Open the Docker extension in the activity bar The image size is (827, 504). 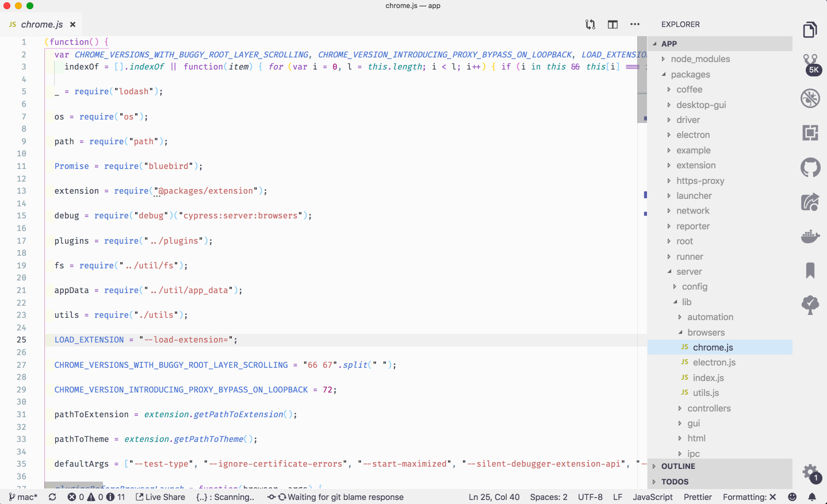(x=810, y=236)
